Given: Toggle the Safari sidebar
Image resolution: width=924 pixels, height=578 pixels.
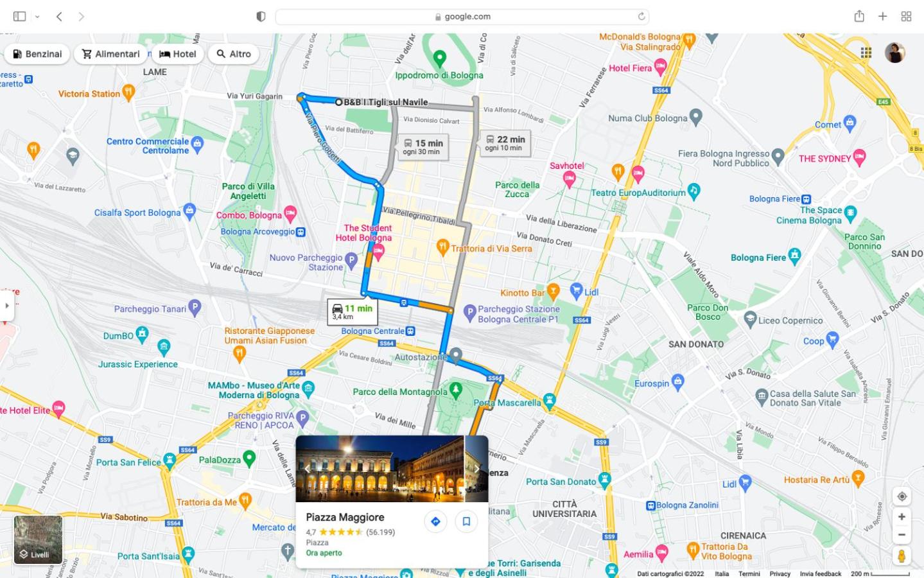Looking at the screenshot, I should [x=20, y=17].
